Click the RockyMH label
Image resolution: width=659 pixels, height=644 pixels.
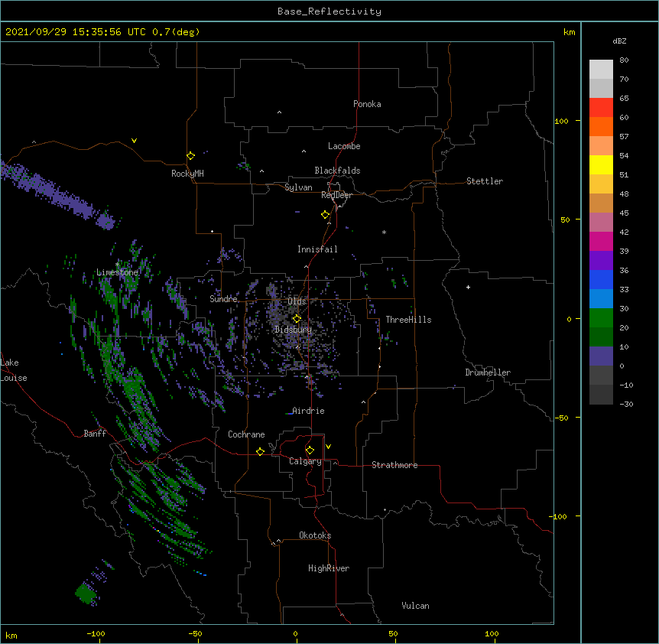187,174
